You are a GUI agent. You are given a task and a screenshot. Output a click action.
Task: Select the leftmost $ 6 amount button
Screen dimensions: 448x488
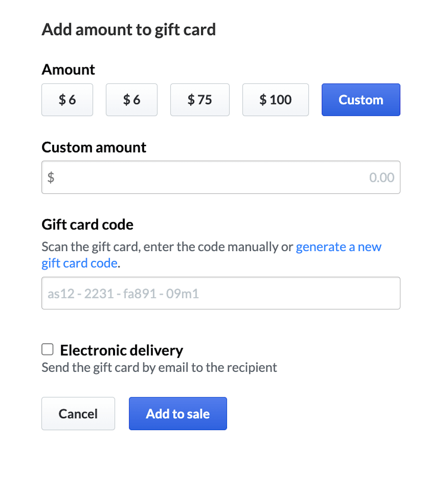coord(67,100)
